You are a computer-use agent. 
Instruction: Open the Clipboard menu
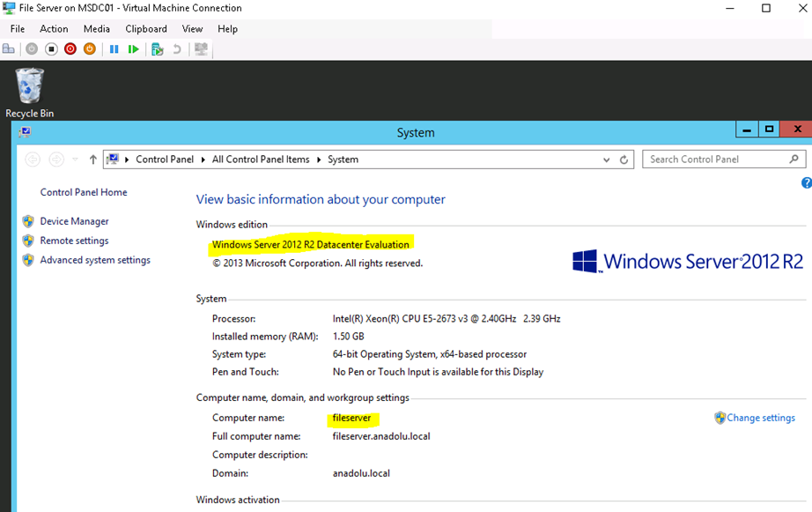click(146, 29)
